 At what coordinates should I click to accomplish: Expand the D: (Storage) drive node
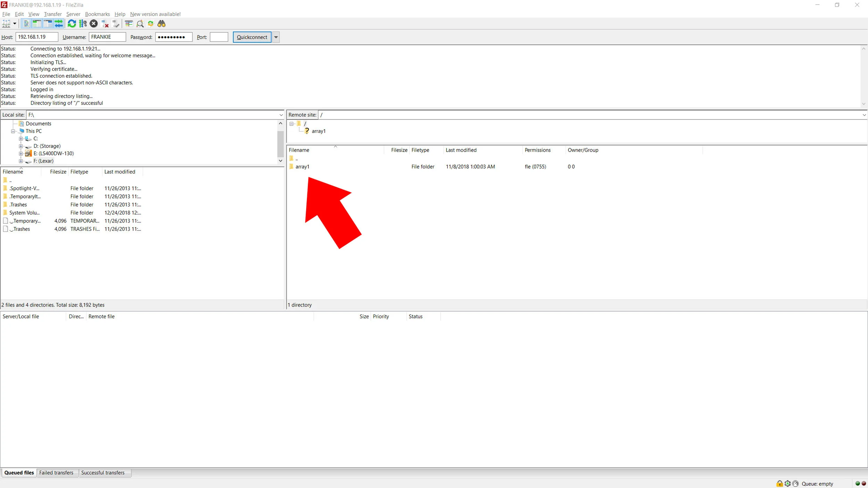coord(21,146)
